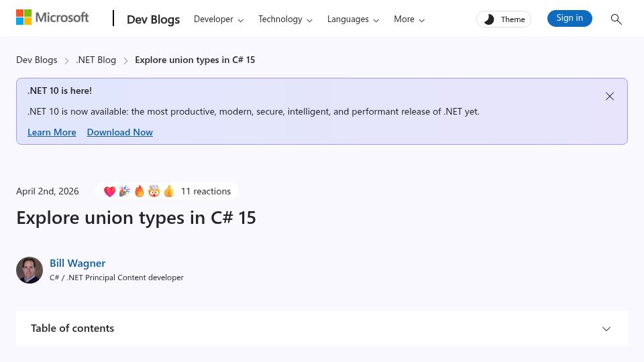Click the author job title text
This screenshot has width=644, height=362.
(x=117, y=278)
